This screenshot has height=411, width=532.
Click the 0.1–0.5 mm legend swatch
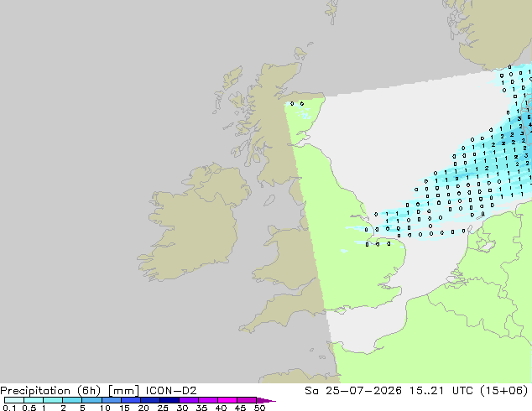tap(14, 400)
